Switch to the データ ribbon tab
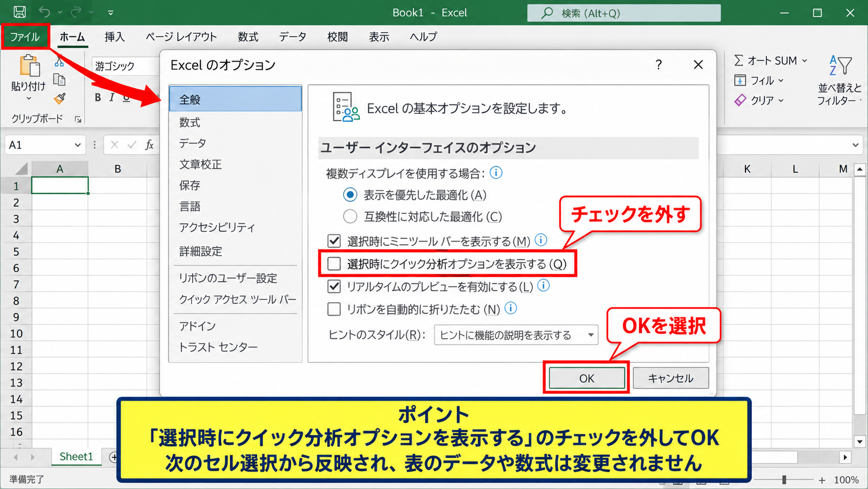Viewport: 868px width, 489px height. 293,37
